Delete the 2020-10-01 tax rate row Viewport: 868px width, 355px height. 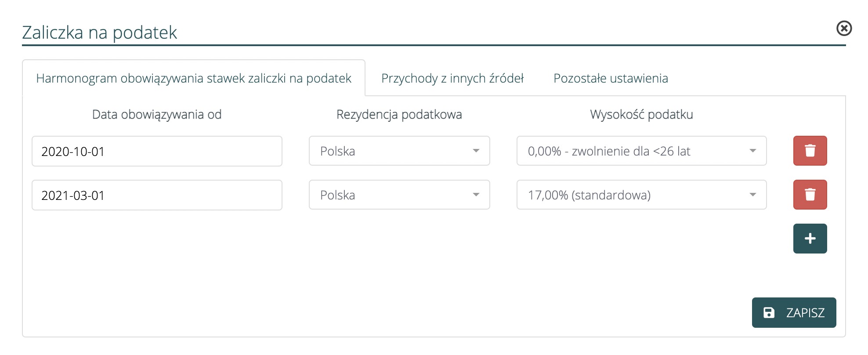810,151
